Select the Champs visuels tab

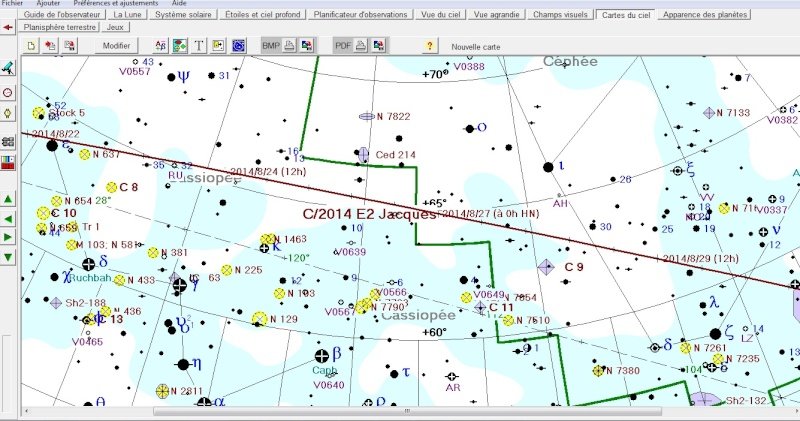pyautogui.click(x=560, y=15)
